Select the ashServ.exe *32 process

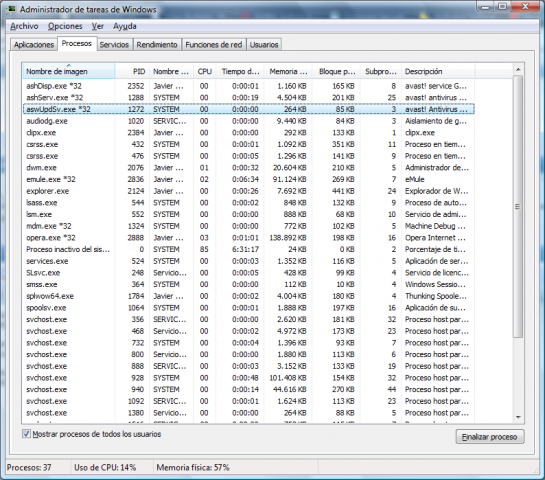(249, 98)
